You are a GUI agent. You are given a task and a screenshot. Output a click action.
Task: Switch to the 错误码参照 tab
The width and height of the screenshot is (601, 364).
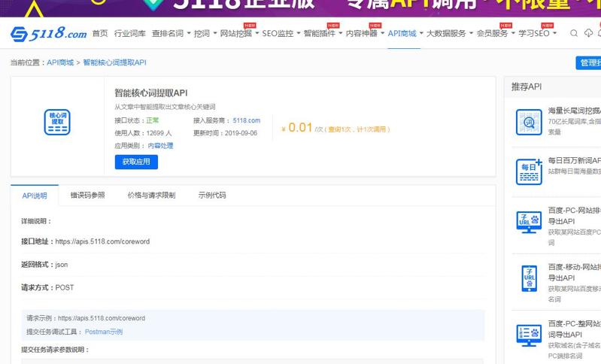pos(87,195)
